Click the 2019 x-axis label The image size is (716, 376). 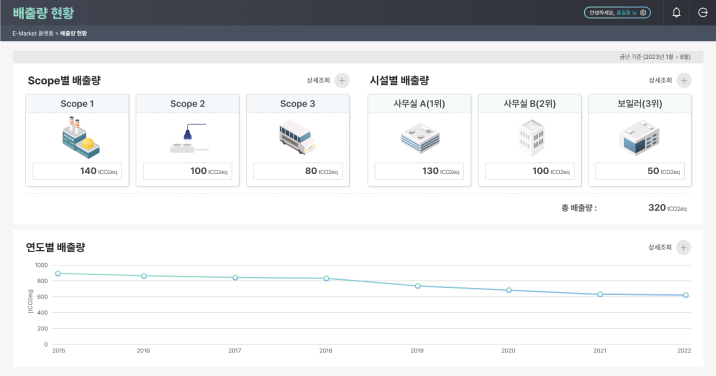pos(417,351)
